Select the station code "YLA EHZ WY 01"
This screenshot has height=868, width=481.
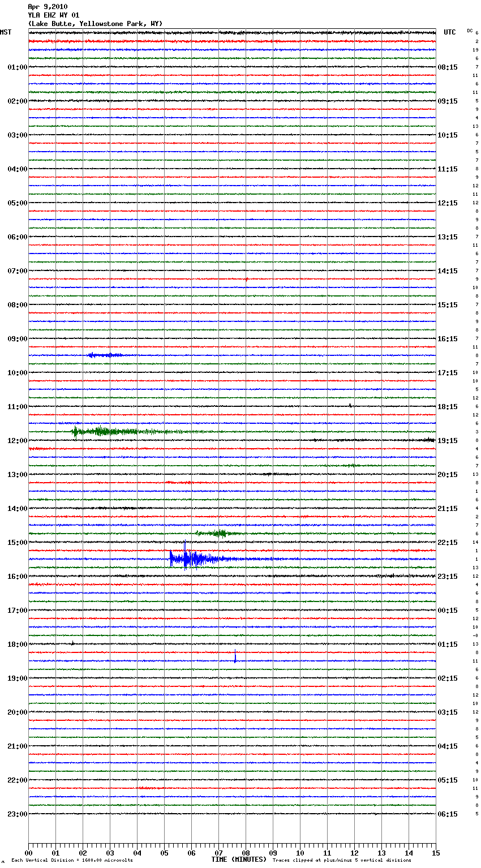[x=54, y=15]
